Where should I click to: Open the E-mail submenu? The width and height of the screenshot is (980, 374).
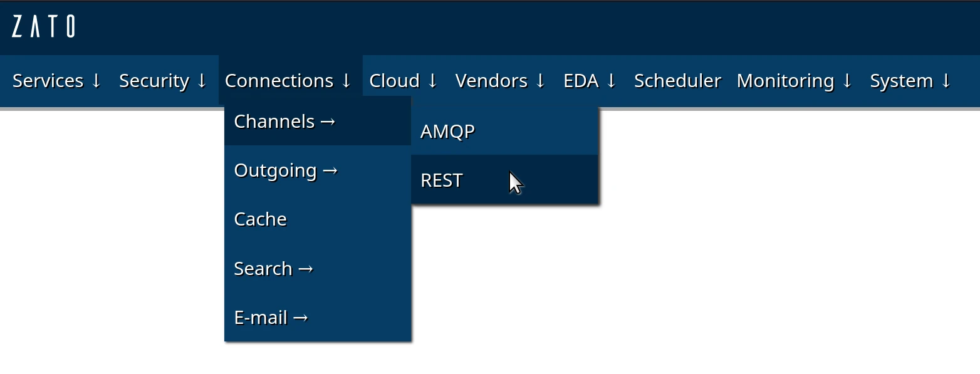pos(271,318)
